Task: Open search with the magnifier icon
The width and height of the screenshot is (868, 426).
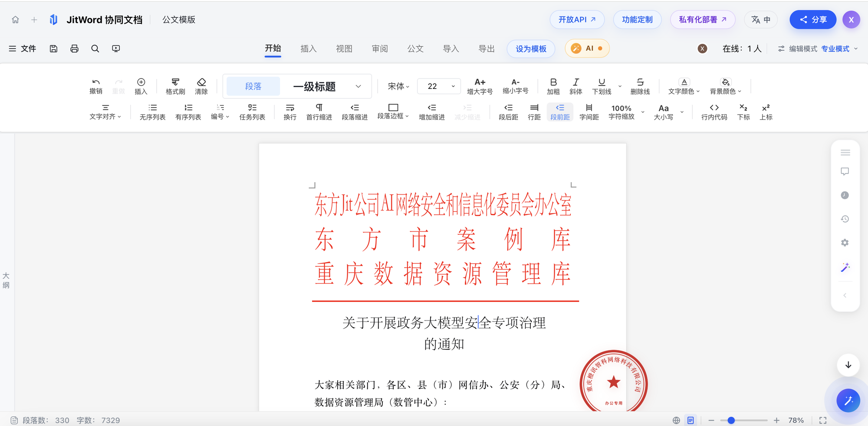Action: click(x=95, y=49)
